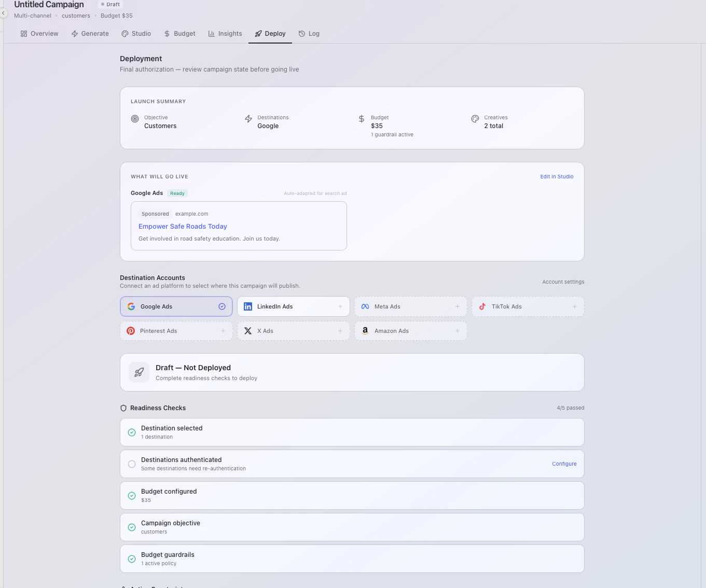
Task: Add LinkedIn Ads with the plus expander
Action: coord(340,306)
